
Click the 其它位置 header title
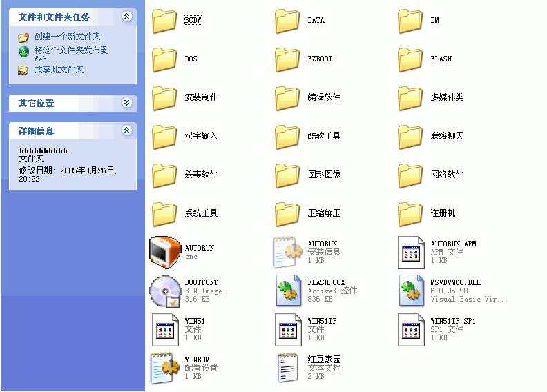point(37,104)
